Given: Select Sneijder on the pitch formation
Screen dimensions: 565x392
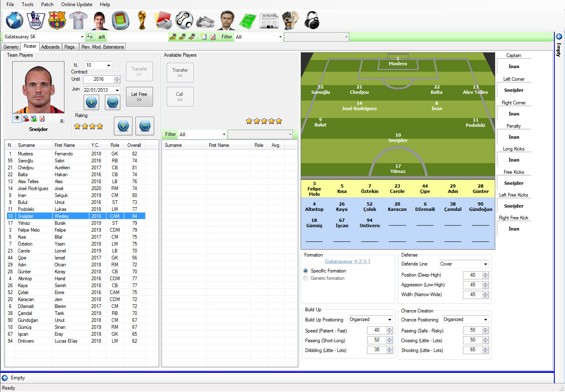Looking at the screenshot, I should 398,137.
